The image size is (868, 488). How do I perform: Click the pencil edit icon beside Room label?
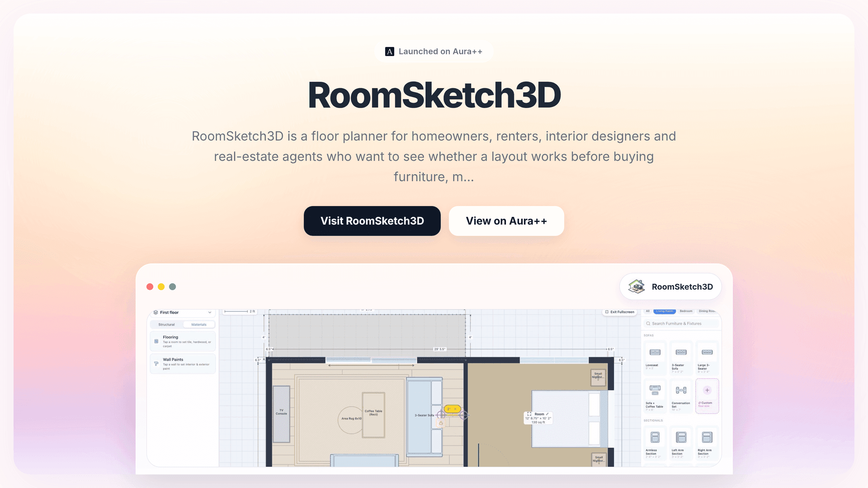coord(547,414)
